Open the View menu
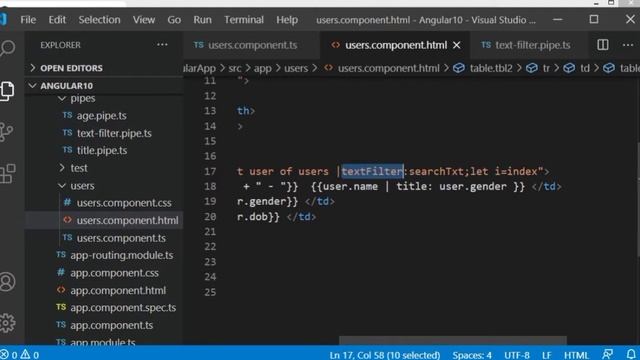This screenshot has height=360, width=640. [144, 20]
